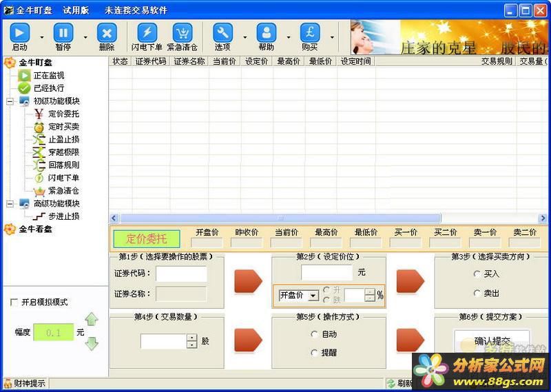Open the 选项 wrench options icon
Viewport: 551px width, 392px height.
[222, 33]
